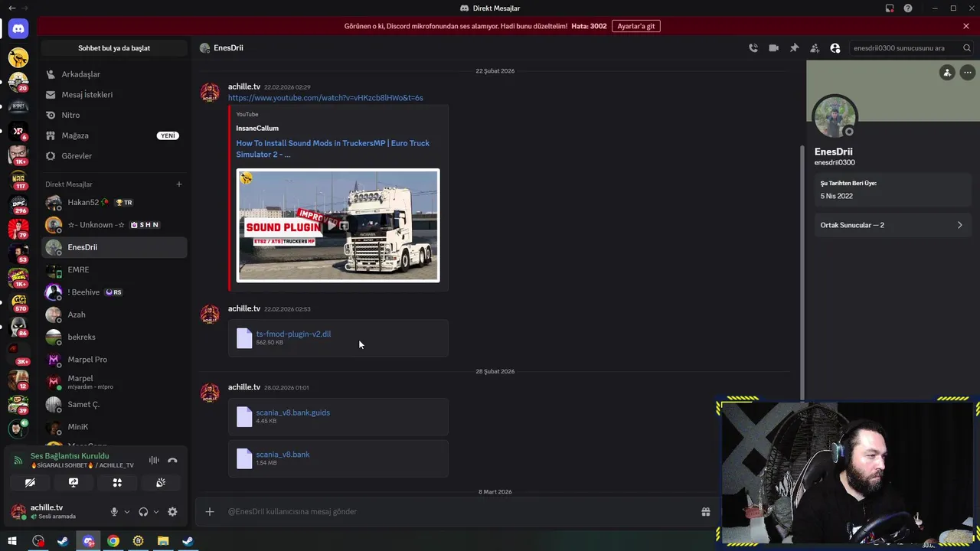This screenshot has height=551, width=980.
Task: Open the Mağaza page
Action: (x=114, y=135)
